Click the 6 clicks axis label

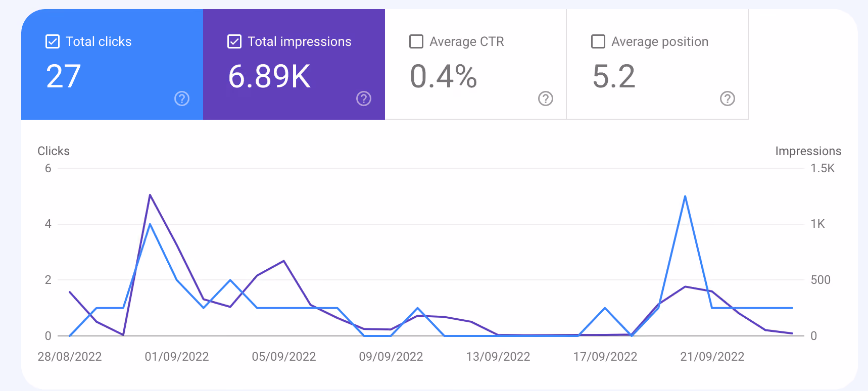(48, 168)
